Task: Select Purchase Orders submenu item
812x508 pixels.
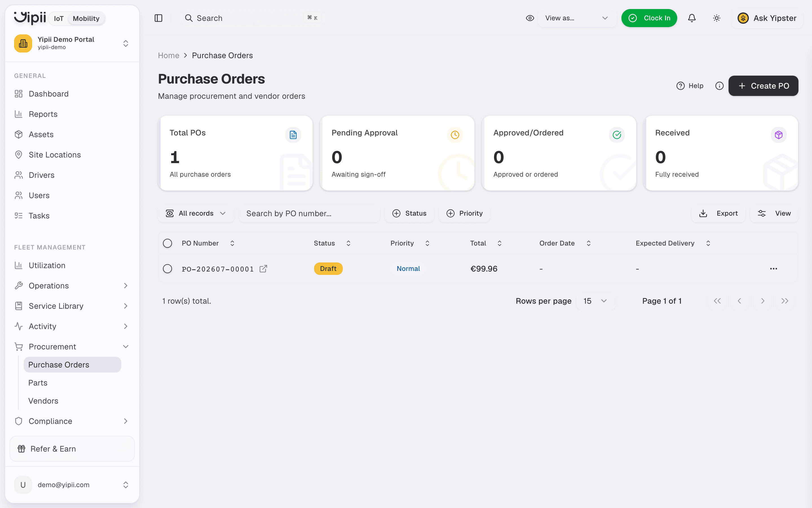Action: point(72,365)
